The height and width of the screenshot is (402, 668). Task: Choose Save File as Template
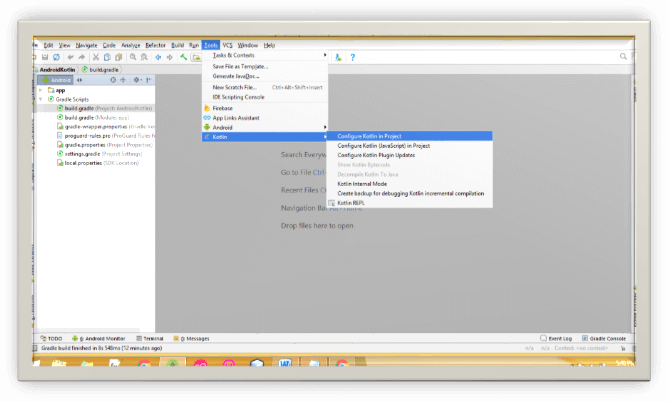(265, 66)
